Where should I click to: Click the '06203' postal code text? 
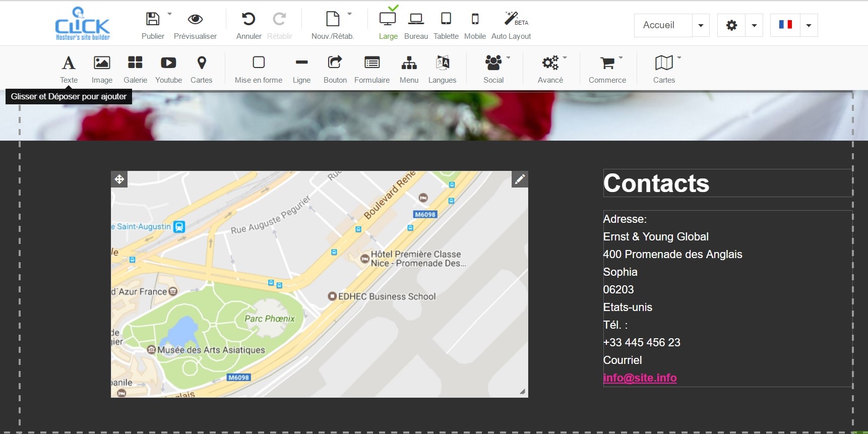618,289
